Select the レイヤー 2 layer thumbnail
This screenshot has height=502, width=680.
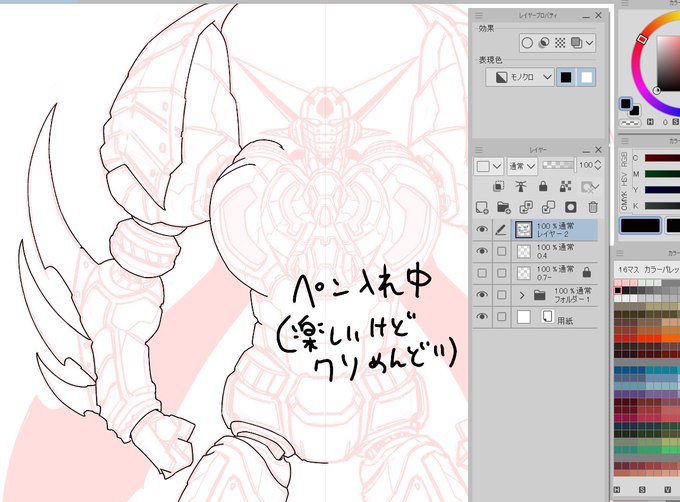(x=523, y=230)
